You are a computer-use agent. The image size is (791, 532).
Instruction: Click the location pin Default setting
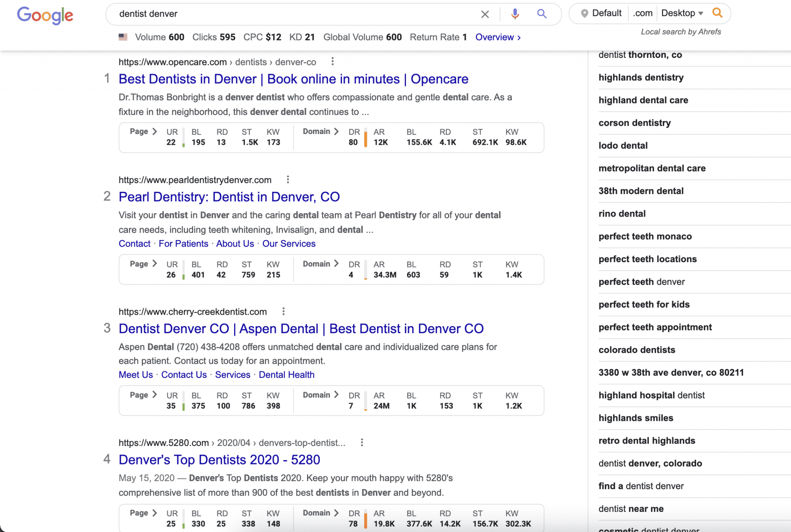(x=601, y=13)
